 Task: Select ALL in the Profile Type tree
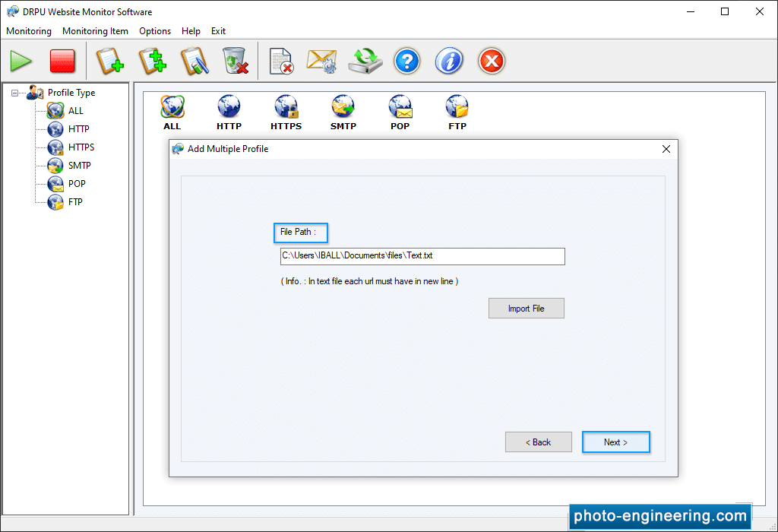pyautogui.click(x=75, y=111)
